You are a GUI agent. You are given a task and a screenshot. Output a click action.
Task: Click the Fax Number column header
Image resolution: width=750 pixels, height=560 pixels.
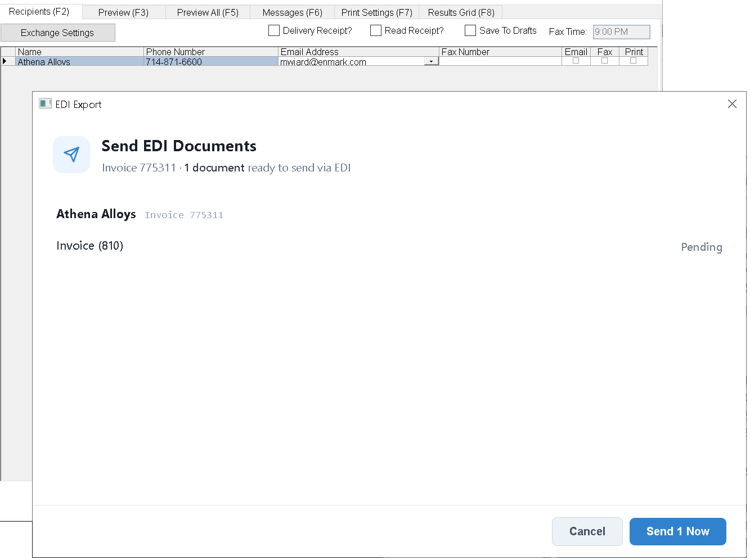click(500, 52)
